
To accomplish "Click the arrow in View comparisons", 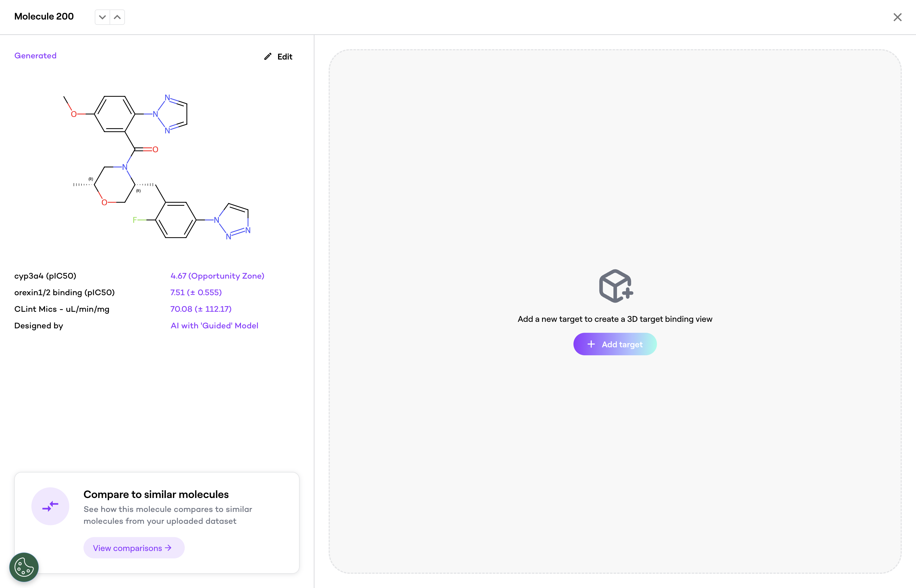I will click(168, 548).
